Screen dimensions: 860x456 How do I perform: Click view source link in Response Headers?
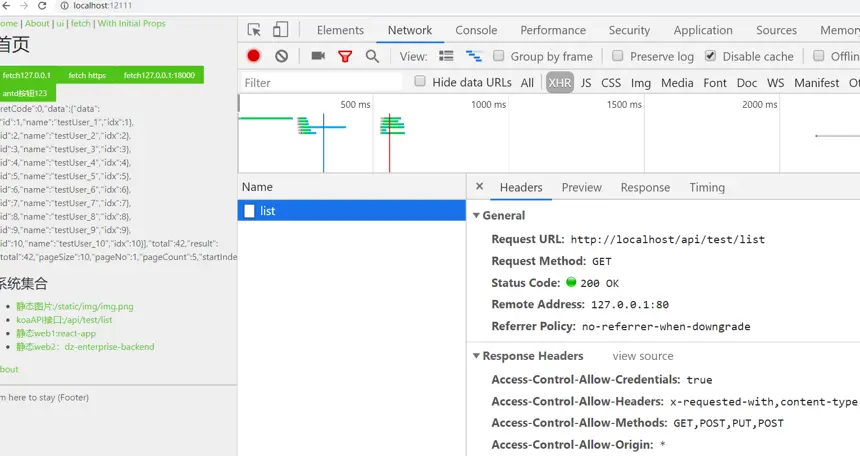[643, 356]
